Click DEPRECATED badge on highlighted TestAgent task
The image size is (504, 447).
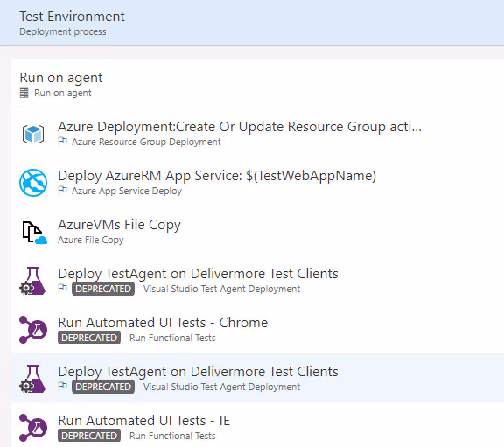[103, 387]
